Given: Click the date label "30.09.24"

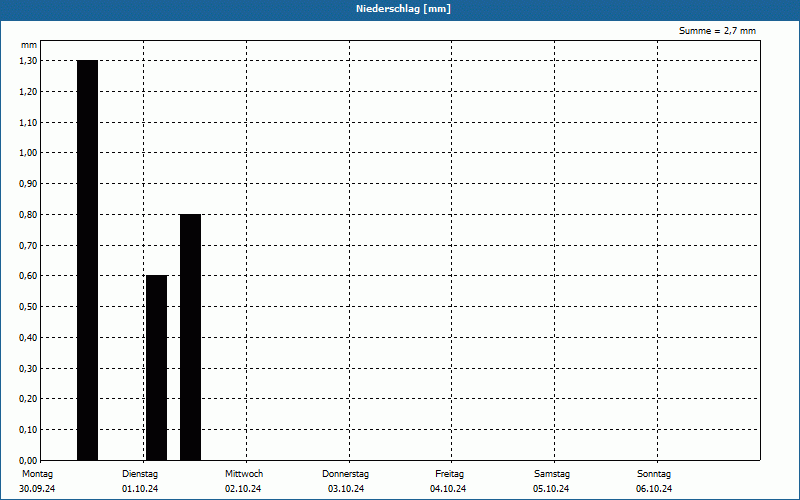Looking at the screenshot, I should (37, 489).
